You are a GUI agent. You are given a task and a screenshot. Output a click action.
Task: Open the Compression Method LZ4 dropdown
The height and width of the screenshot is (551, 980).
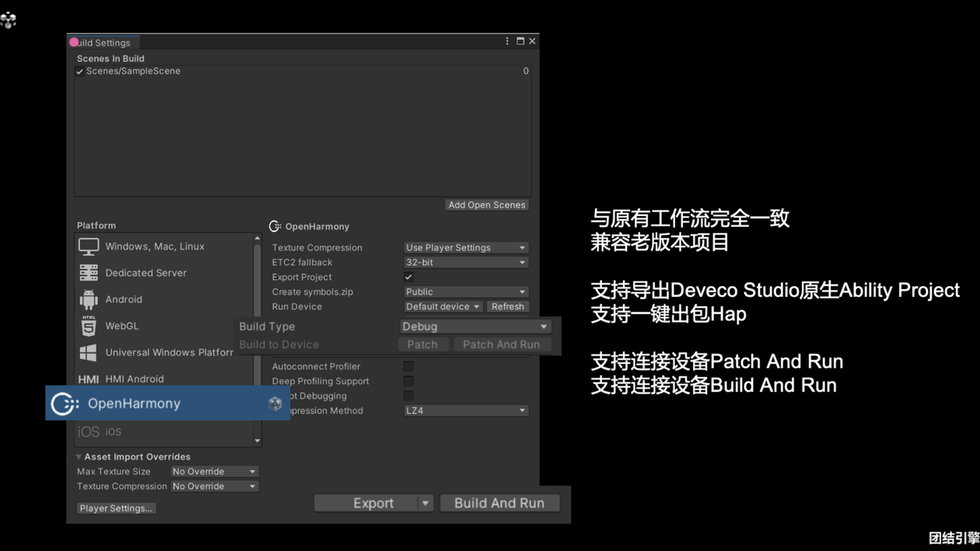point(465,410)
